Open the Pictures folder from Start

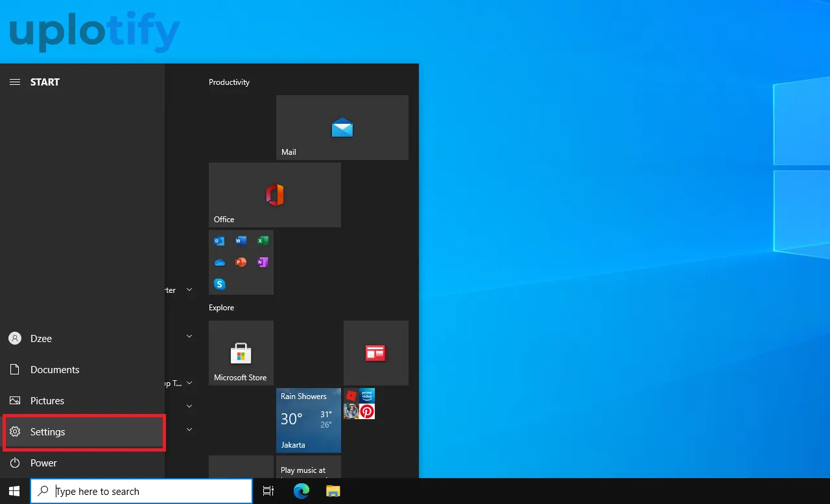[x=82, y=401]
